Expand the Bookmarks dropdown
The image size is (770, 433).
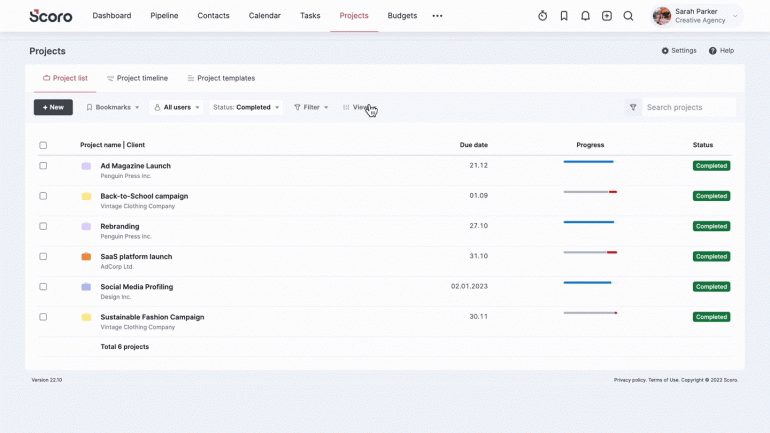click(113, 107)
